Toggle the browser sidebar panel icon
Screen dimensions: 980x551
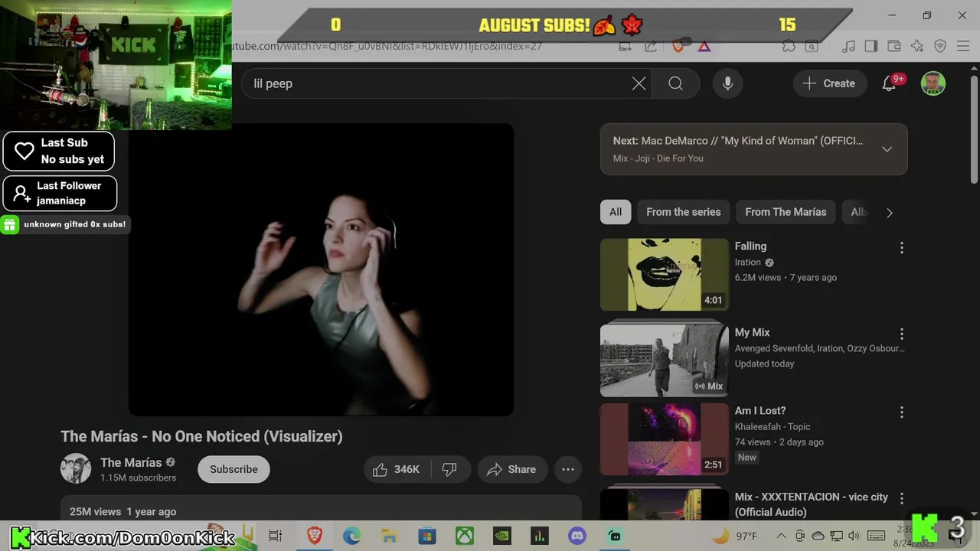(871, 46)
